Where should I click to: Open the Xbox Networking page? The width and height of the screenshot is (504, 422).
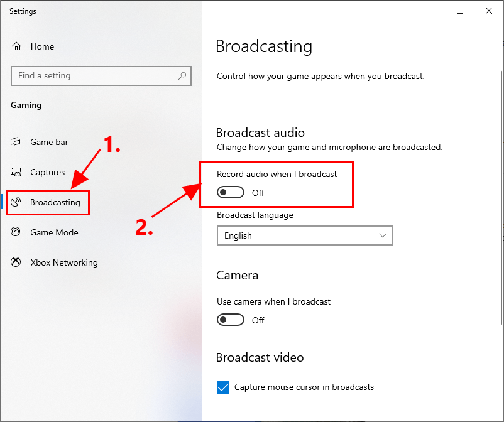64,262
